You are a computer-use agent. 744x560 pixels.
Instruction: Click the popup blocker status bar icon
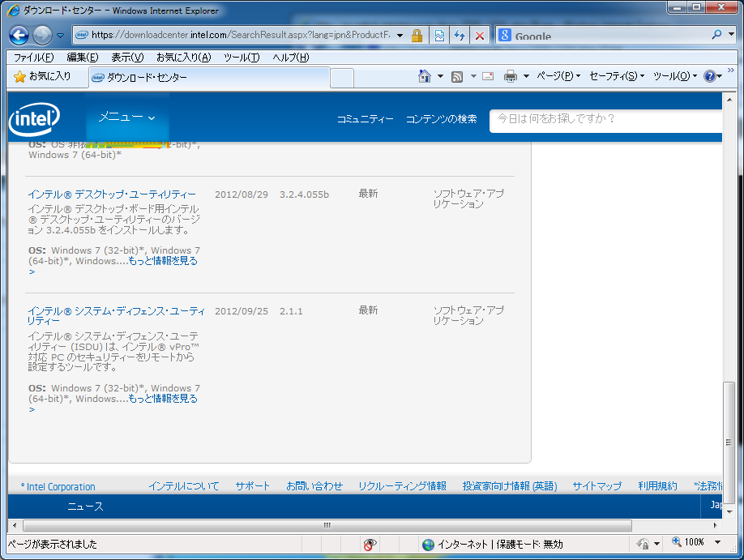pos(370,545)
